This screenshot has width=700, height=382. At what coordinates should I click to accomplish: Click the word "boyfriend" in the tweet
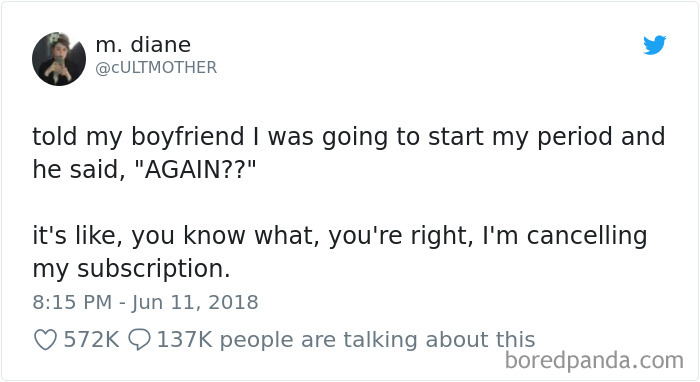188,137
